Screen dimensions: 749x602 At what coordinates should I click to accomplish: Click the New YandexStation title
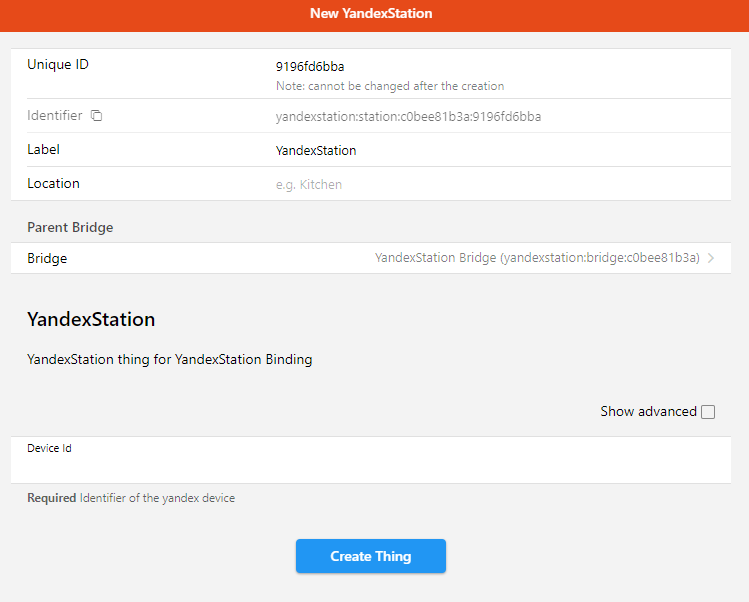pyautogui.click(x=371, y=13)
